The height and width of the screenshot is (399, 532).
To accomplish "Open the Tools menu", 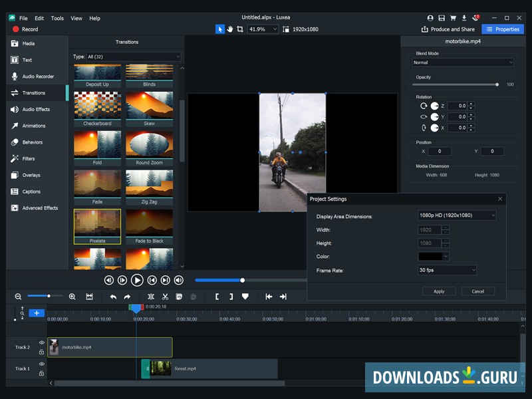I will 58,17.
